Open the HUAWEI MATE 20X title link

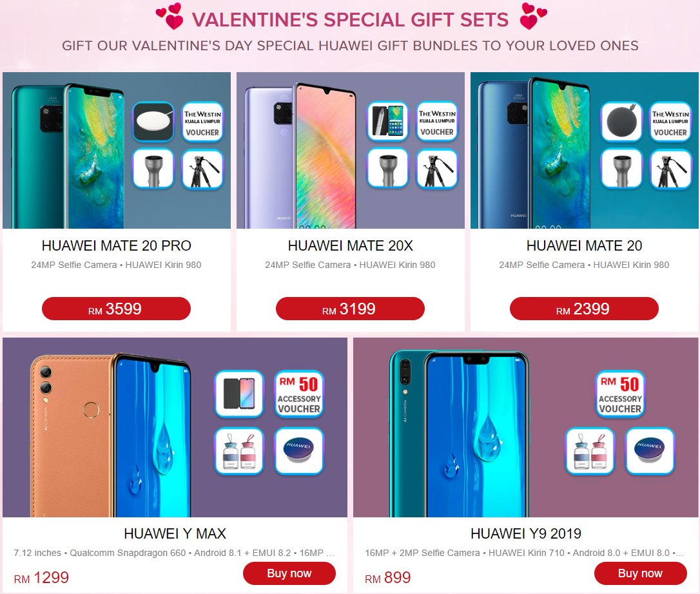tap(351, 245)
